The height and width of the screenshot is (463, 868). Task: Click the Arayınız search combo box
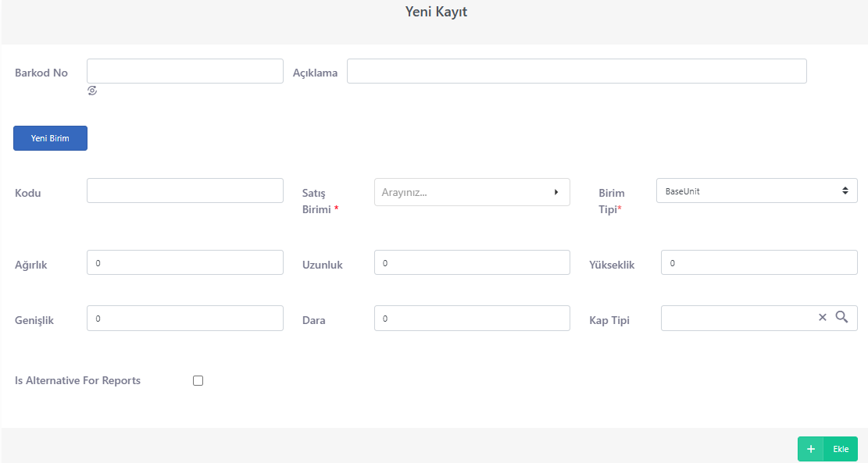(x=472, y=192)
